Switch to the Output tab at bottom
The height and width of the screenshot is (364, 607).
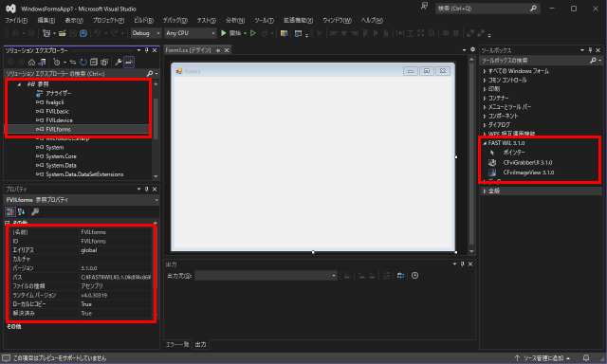pyautogui.click(x=200, y=344)
